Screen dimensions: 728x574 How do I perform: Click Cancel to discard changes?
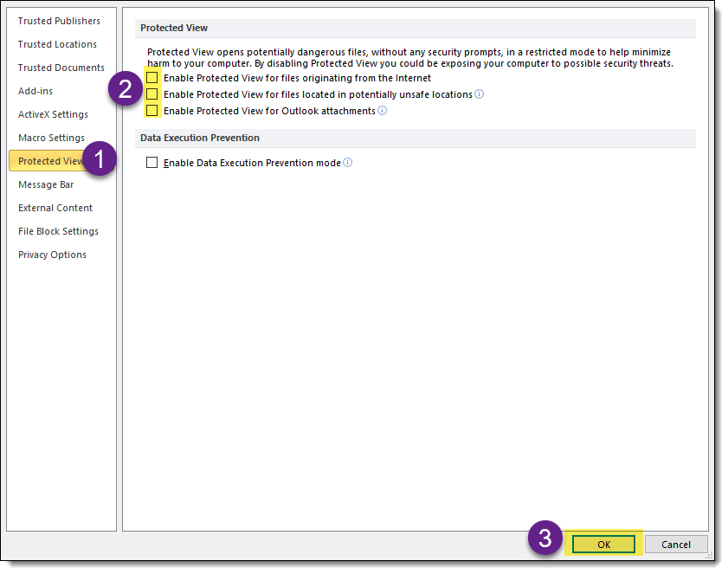675,545
